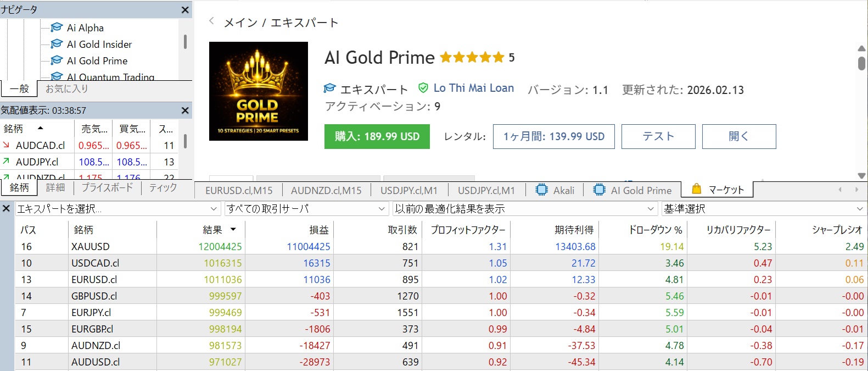This screenshot has height=371, width=868.
Task: Click the verified seller shield icon
Action: pos(423,88)
